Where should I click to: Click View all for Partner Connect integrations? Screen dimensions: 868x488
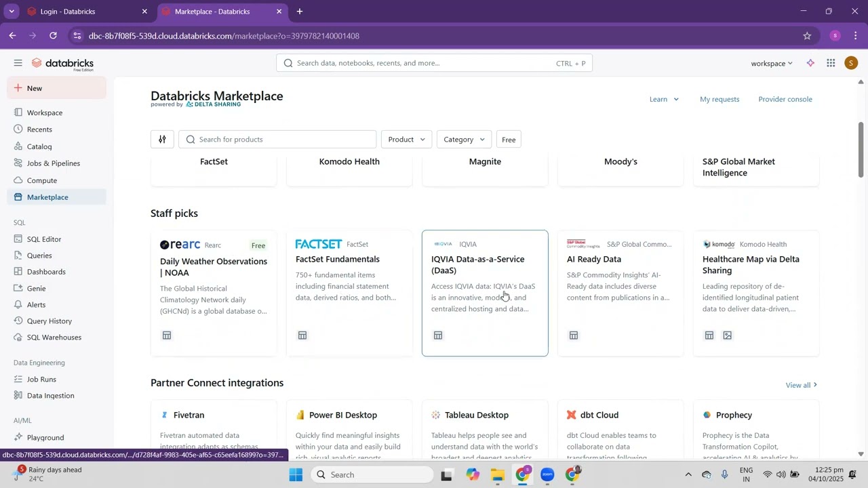point(802,385)
